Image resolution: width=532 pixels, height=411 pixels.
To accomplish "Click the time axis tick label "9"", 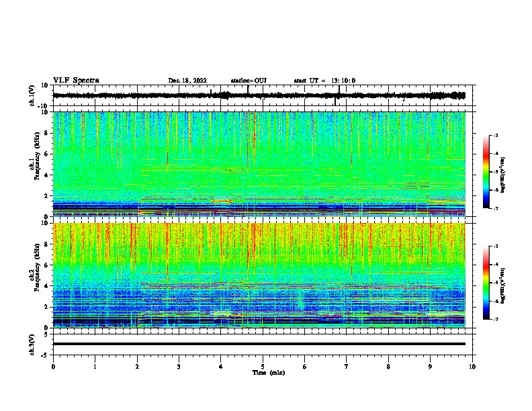I will coord(430,367).
